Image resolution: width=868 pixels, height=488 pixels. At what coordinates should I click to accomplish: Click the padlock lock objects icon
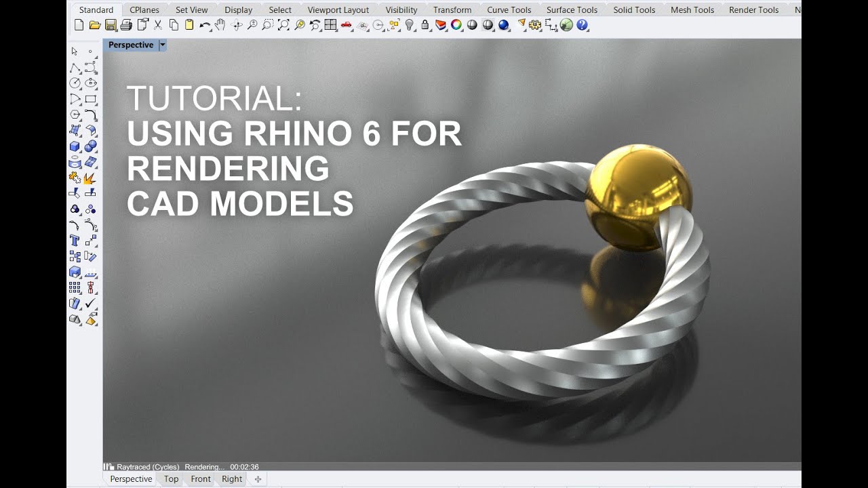[425, 25]
